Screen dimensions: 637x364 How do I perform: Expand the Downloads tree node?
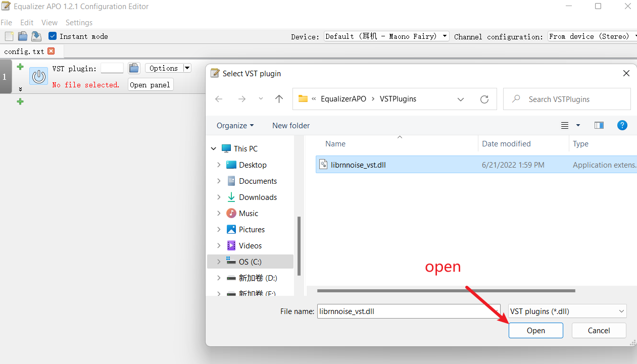(x=219, y=197)
